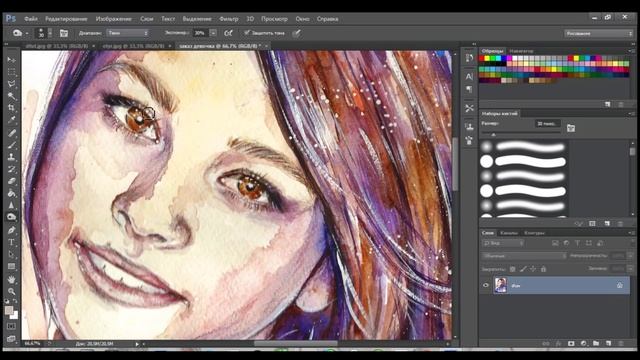
Task: Select the Sharpen tool in toolbox
Action: click(11, 205)
